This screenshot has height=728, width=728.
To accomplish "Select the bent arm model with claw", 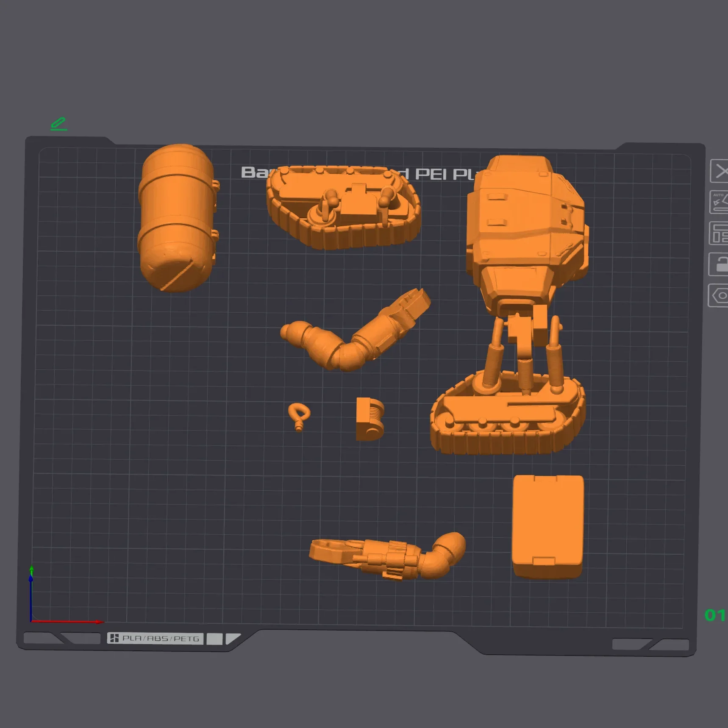I will pos(356,330).
